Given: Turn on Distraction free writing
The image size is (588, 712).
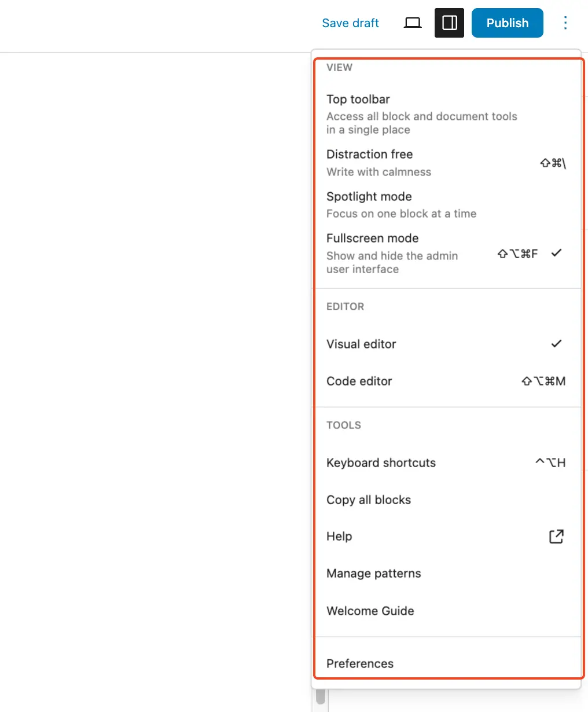Looking at the screenshot, I should (x=369, y=154).
